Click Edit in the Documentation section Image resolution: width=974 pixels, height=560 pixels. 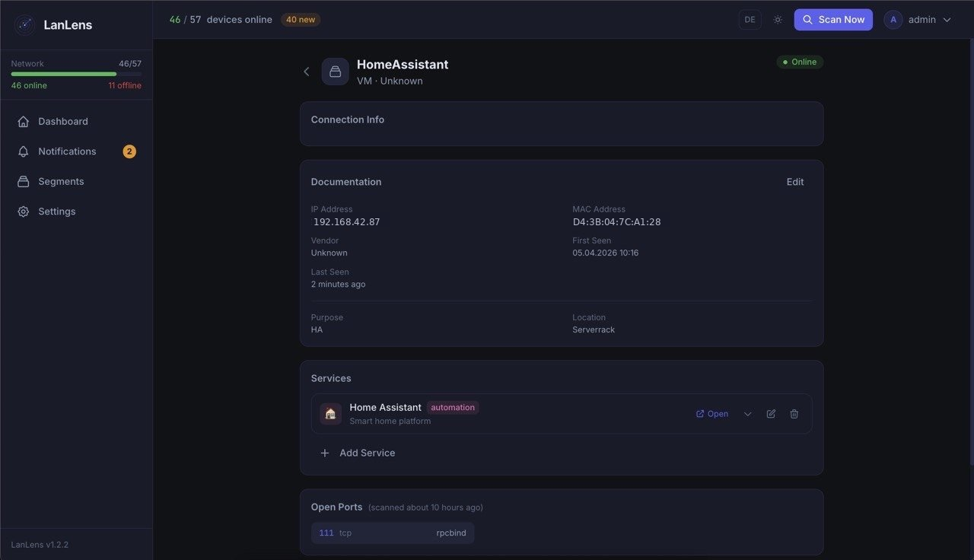pyautogui.click(x=795, y=182)
